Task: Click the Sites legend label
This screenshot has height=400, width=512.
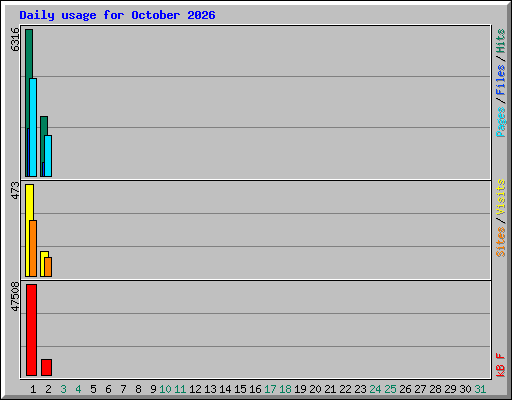Action: [x=501, y=242]
